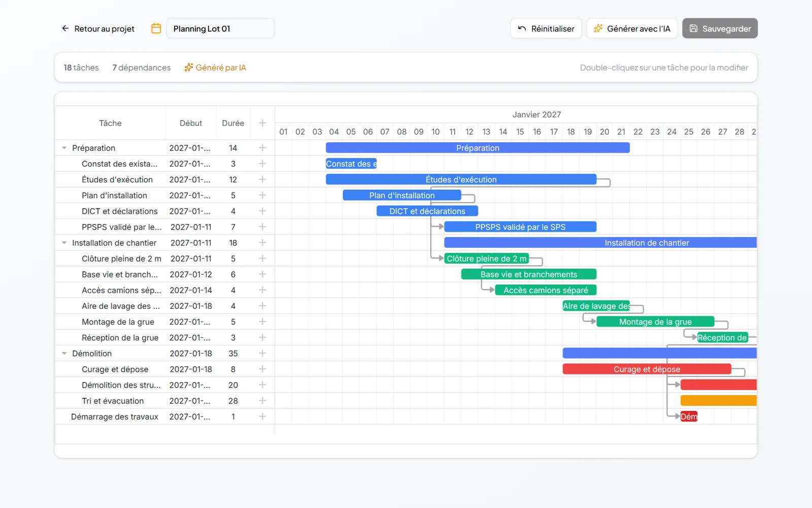Collapse the Installation de chantier group

(64, 243)
